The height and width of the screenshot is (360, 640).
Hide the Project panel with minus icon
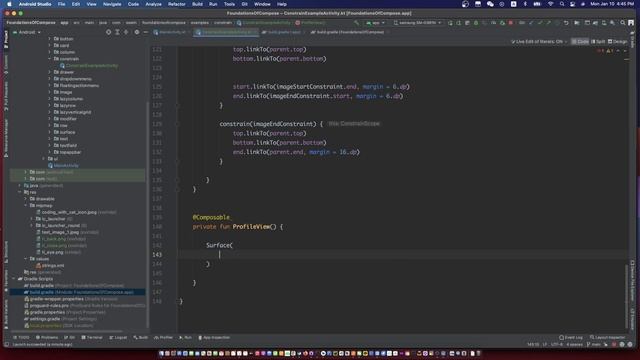(x=145, y=32)
